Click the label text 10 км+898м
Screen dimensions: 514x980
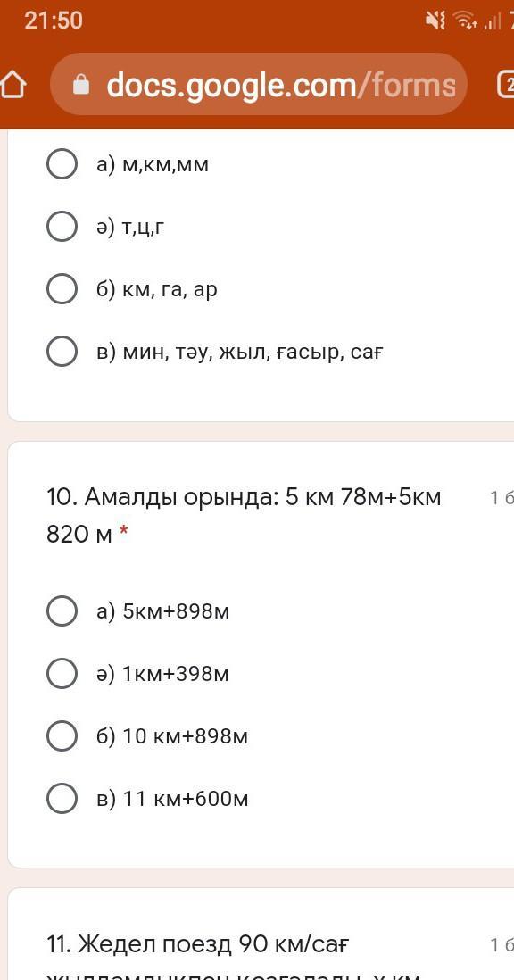(x=185, y=736)
